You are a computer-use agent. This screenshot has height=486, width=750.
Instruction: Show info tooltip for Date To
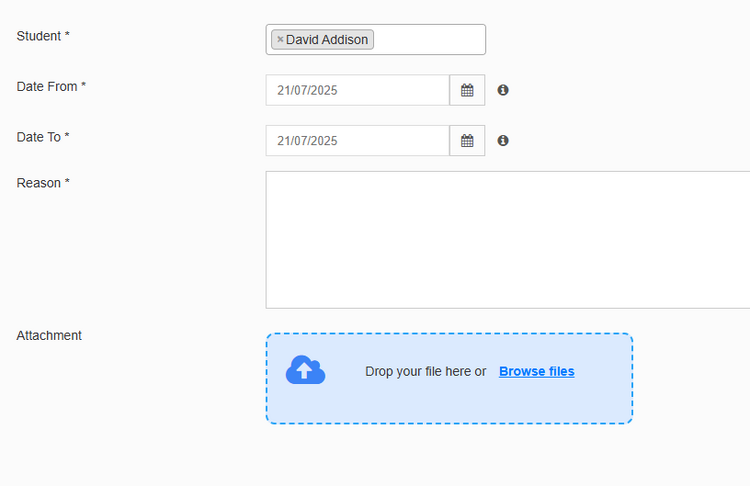503,141
